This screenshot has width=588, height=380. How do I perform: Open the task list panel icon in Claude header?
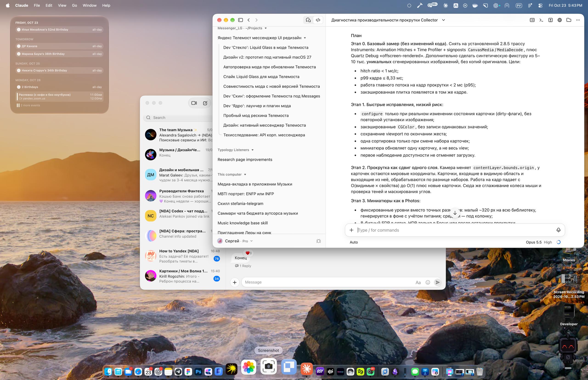532,20
